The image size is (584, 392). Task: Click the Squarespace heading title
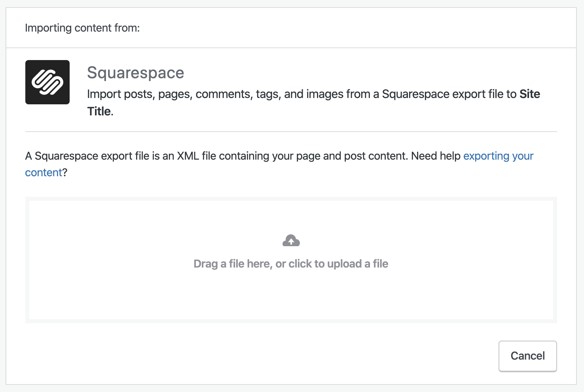[x=135, y=73]
